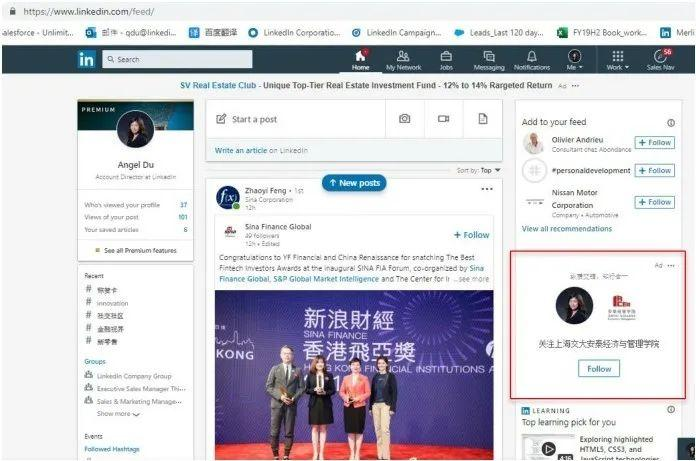Click info icon beside Add to your feed
The width and height of the screenshot is (696, 461).
tap(671, 122)
